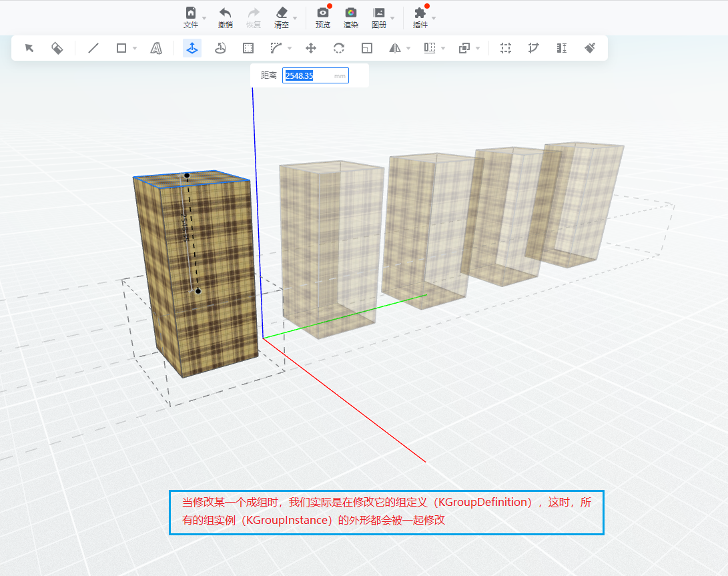The height and width of the screenshot is (576, 728).
Task: Select the boolean combine tool
Action: [x=464, y=48]
